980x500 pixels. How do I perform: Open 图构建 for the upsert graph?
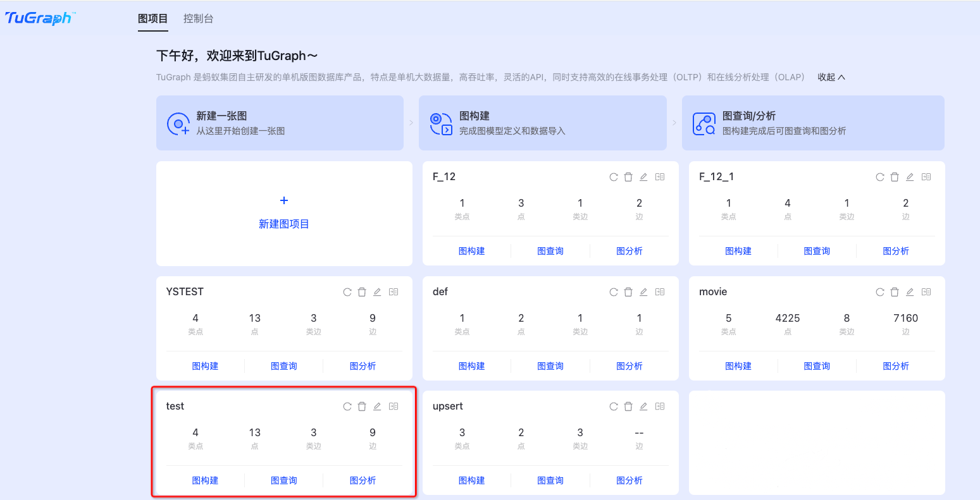472,480
